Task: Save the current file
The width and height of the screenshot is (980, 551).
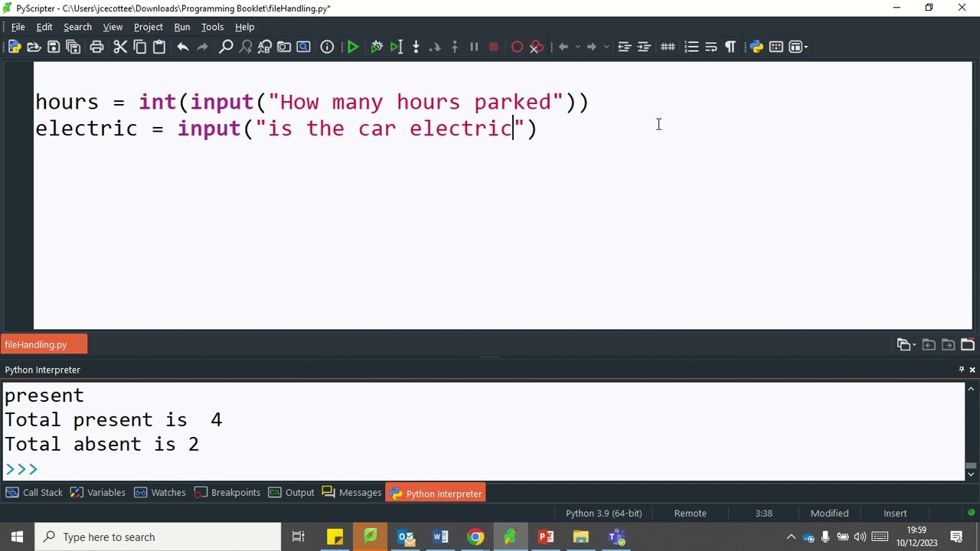Action: coord(54,47)
